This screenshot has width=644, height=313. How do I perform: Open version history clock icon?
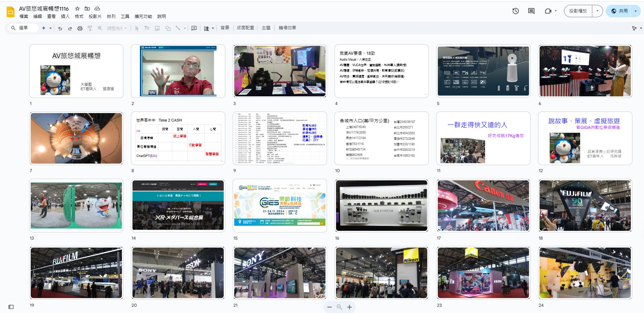[x=515, y=11]
